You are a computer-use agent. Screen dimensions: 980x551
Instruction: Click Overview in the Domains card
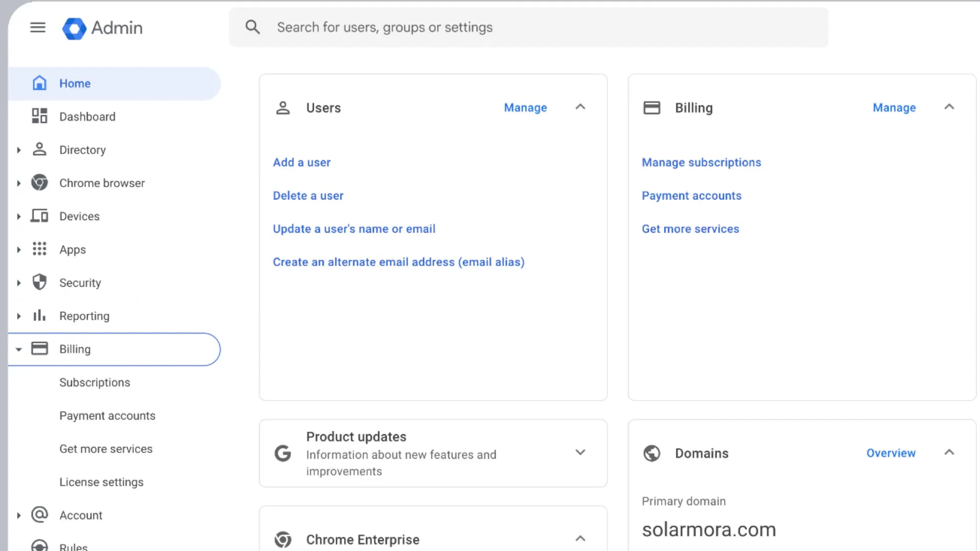[891, 453]
